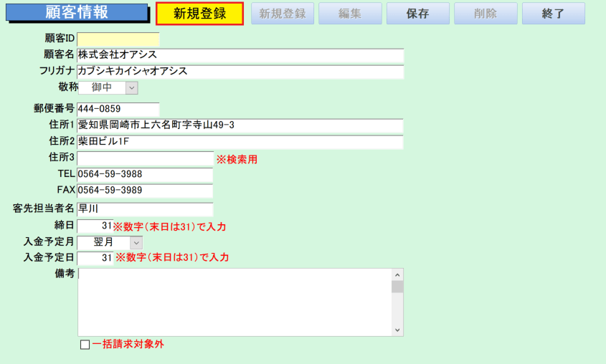Click the 削除 button
The image size is (606, 364).
[486, 14]
